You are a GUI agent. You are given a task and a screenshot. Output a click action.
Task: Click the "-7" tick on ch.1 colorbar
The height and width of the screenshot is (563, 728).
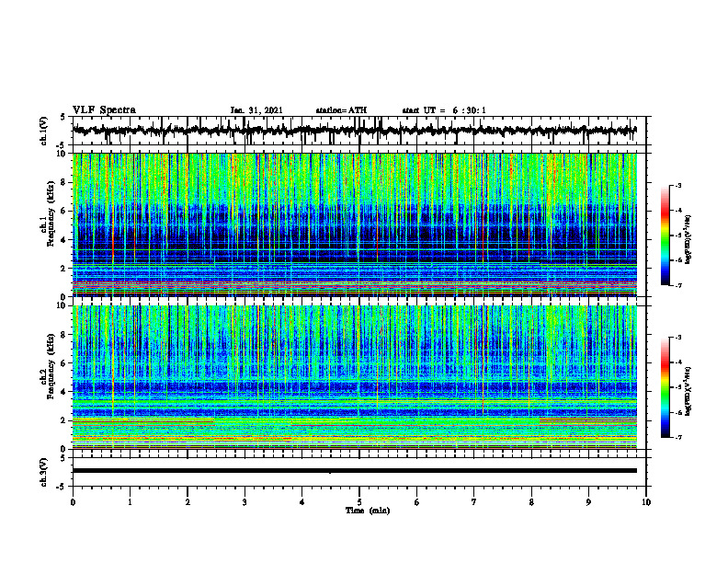tap(677, 285)
